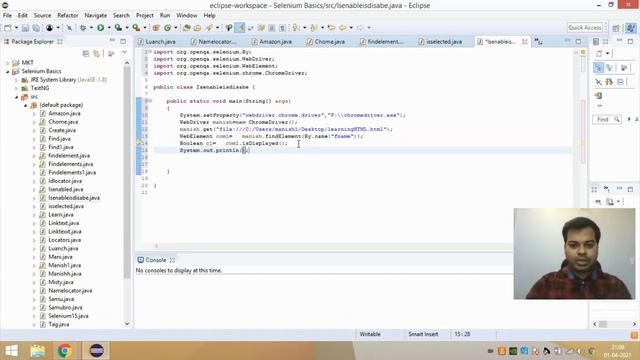Switch to the Luanch.java editor tab
Viewport: 640px width, 360px height.
coord(157,42)
